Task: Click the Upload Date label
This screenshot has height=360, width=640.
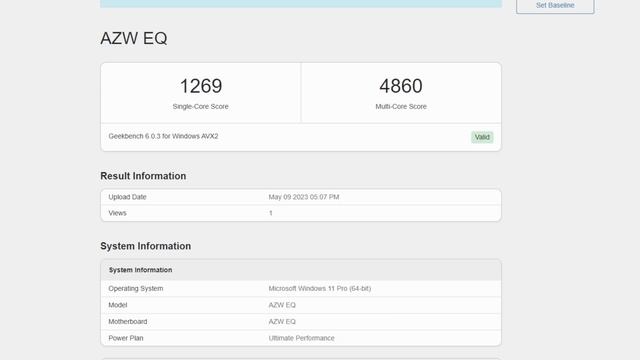Action: pos(127,197)
